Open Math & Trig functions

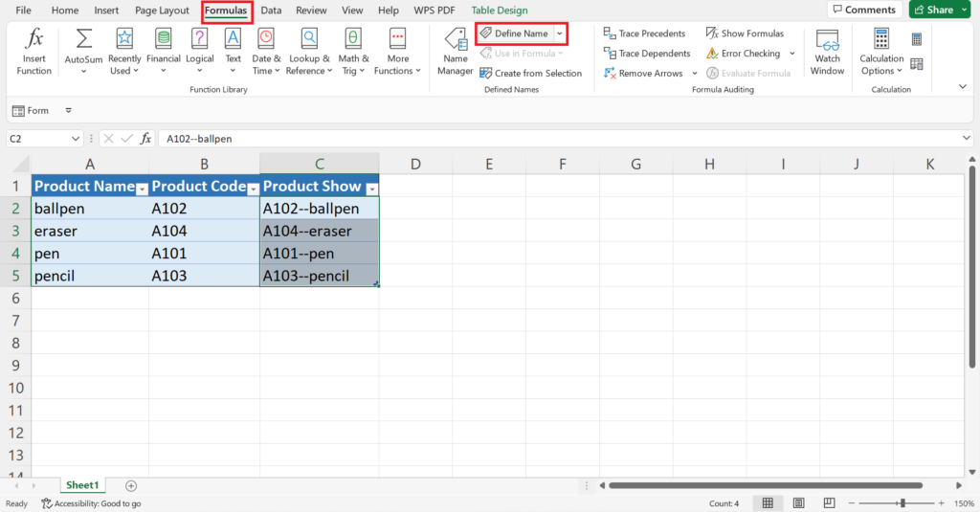pos(352,52)
